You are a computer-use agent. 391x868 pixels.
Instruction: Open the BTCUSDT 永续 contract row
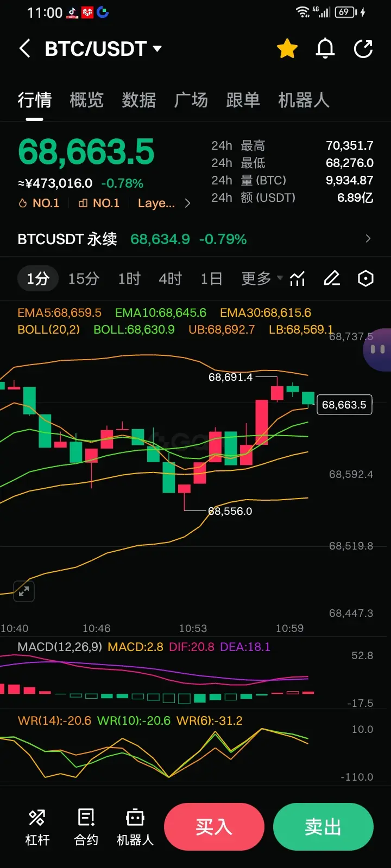195,239
